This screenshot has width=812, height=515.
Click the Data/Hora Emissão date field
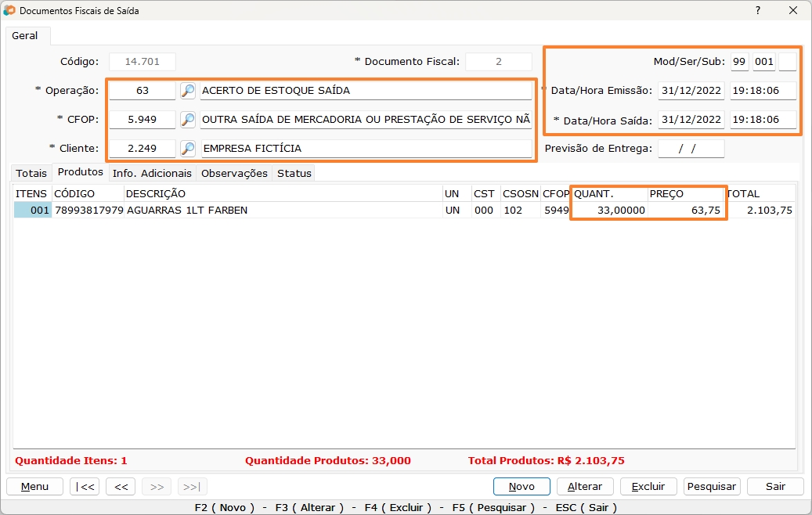point(691,91)
